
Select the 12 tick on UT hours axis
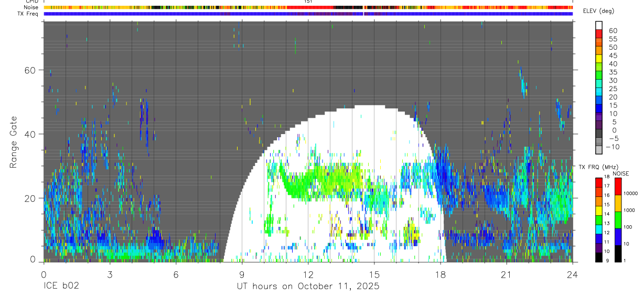(308, 274)
